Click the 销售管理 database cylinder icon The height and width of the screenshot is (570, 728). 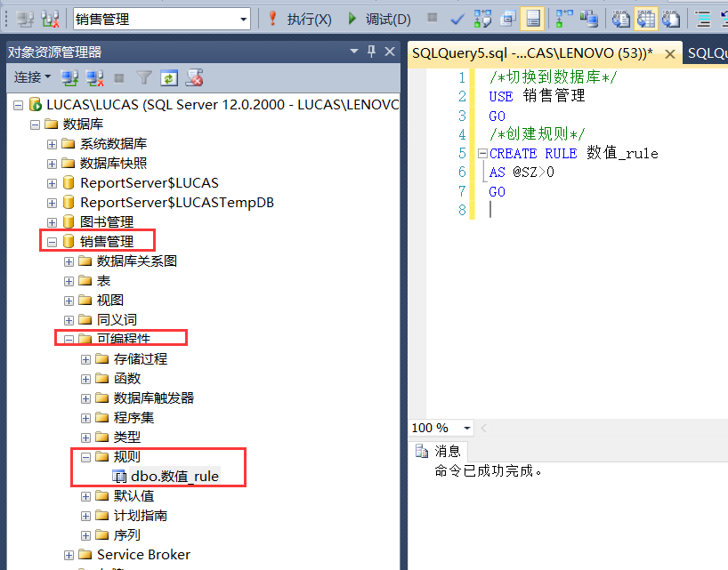click(69, 241)
